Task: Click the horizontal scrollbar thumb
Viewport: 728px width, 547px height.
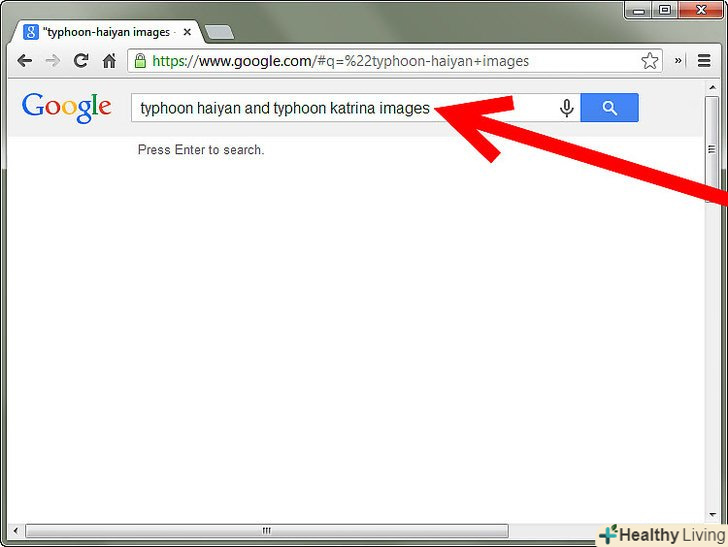Action: pos(267,530)
